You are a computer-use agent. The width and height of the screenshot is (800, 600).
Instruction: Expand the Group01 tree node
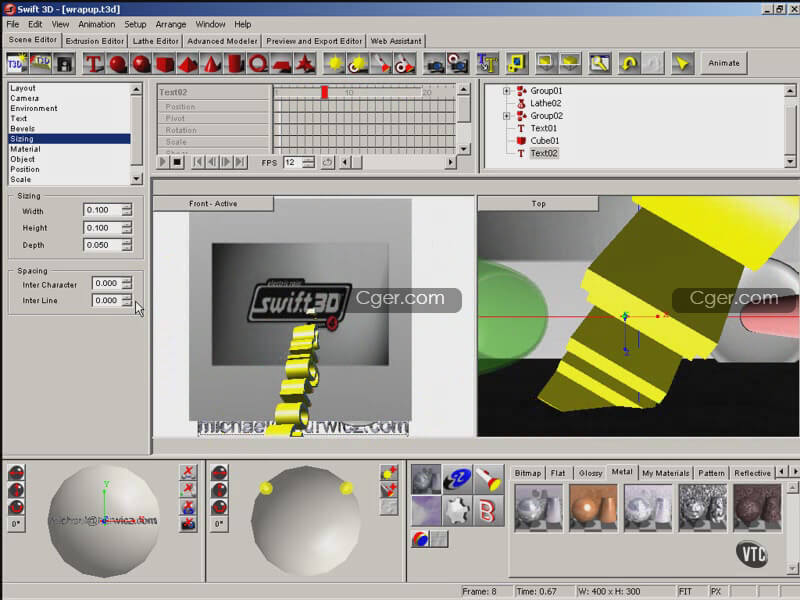coord(506,91)
